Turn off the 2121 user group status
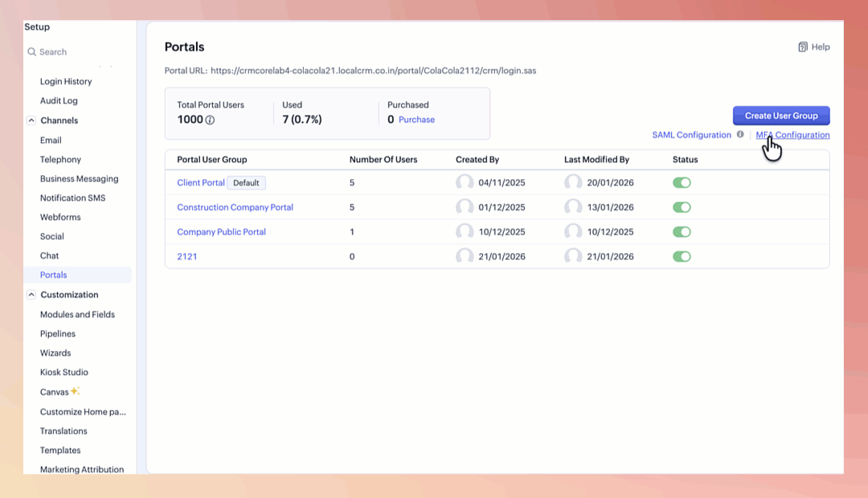This screenshot has height=498, width=868. 682,257
